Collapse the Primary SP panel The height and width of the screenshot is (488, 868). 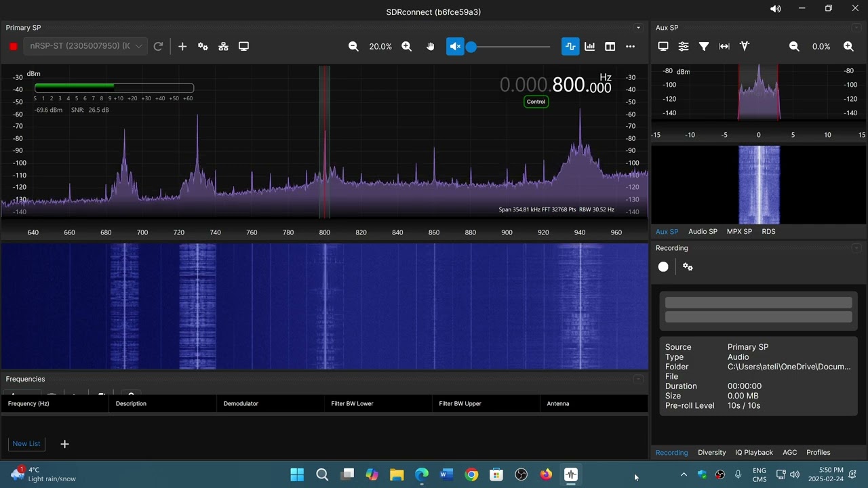[x=638, y=28]
